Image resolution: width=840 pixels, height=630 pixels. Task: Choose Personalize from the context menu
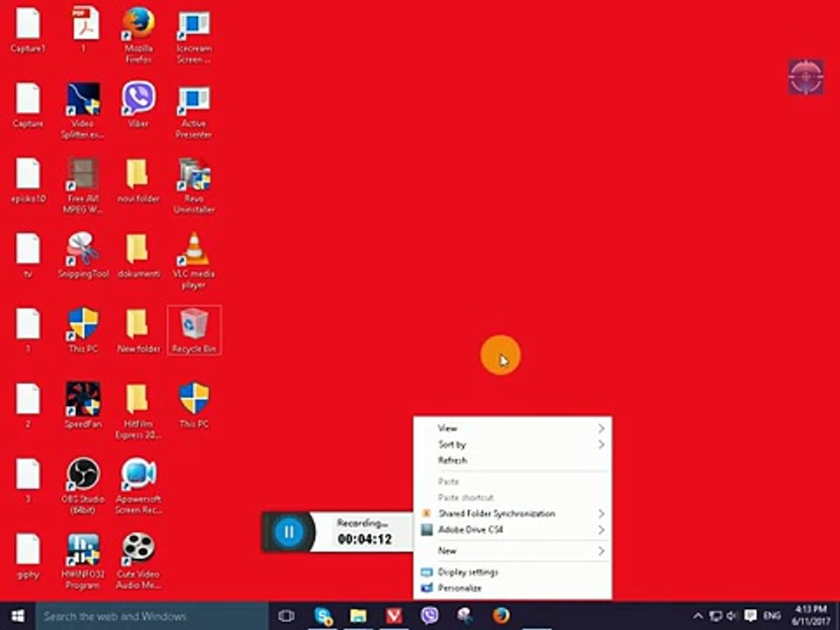point(513,588)
